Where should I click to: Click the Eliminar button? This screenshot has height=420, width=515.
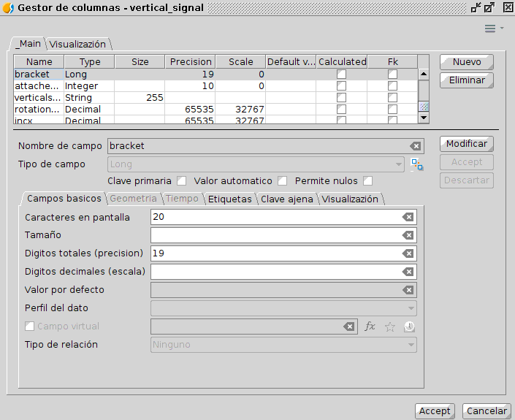[467, 80]
